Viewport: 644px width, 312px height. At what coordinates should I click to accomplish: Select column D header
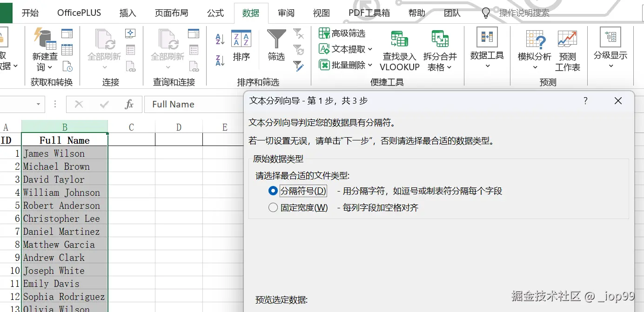[x=179, y=127]
